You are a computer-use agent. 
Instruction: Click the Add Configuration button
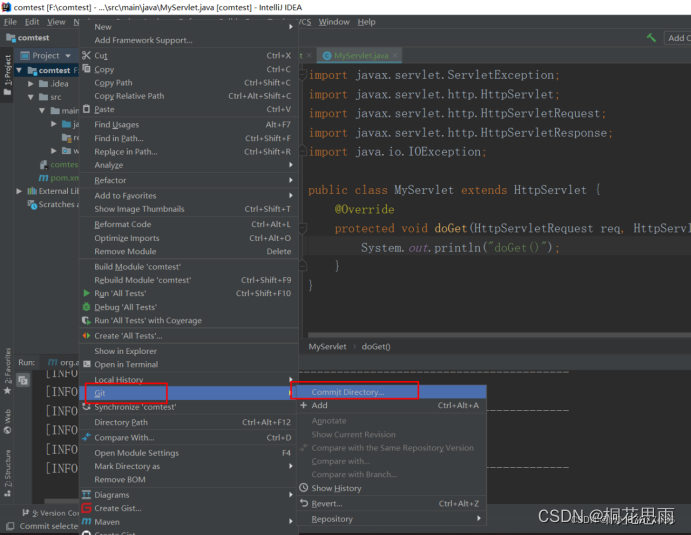click(678, 38)
